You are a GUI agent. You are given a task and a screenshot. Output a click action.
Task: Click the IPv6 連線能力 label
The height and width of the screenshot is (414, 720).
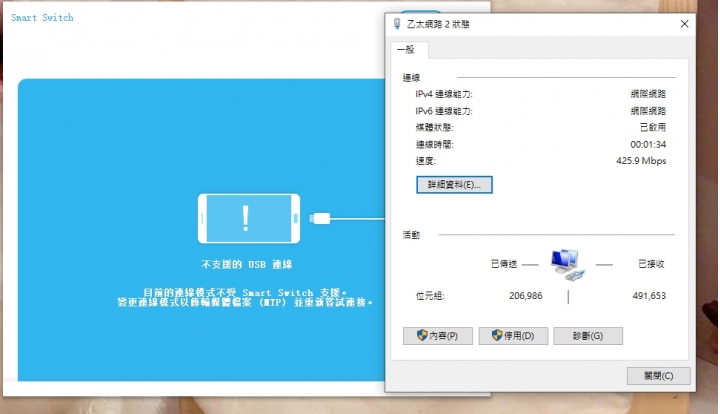click(x=444, y=111)
